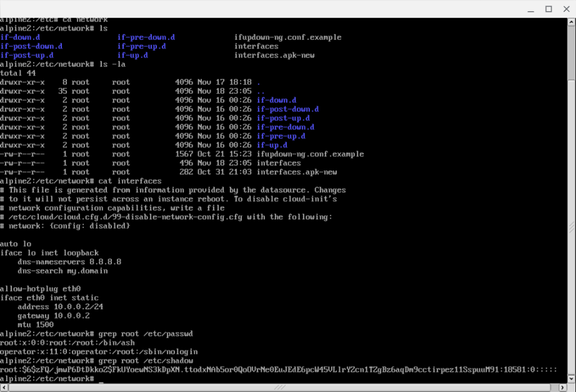Click the "grep root /etc/shadow" command
This screenshot has width=576, height=392.
(x=146, y=361)
